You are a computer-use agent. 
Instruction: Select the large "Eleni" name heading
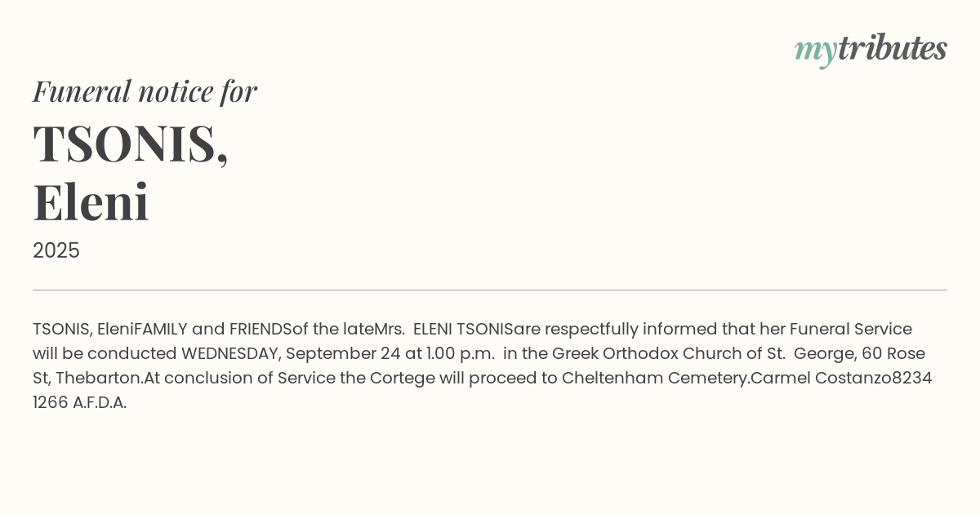pyautogui.click(x=91, y=202)
